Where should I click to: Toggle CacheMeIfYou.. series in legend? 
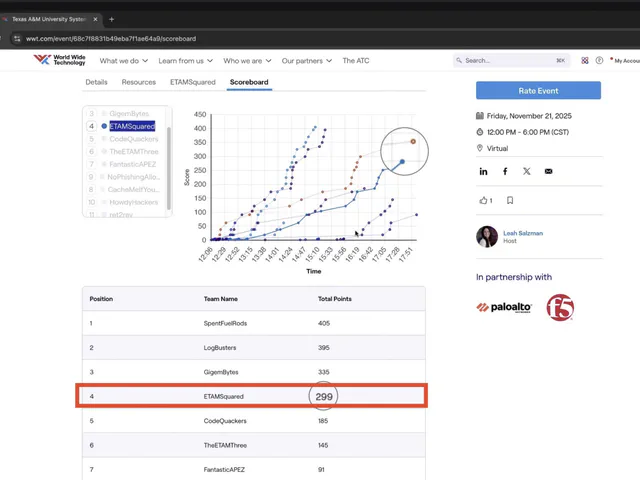[133, 189]
